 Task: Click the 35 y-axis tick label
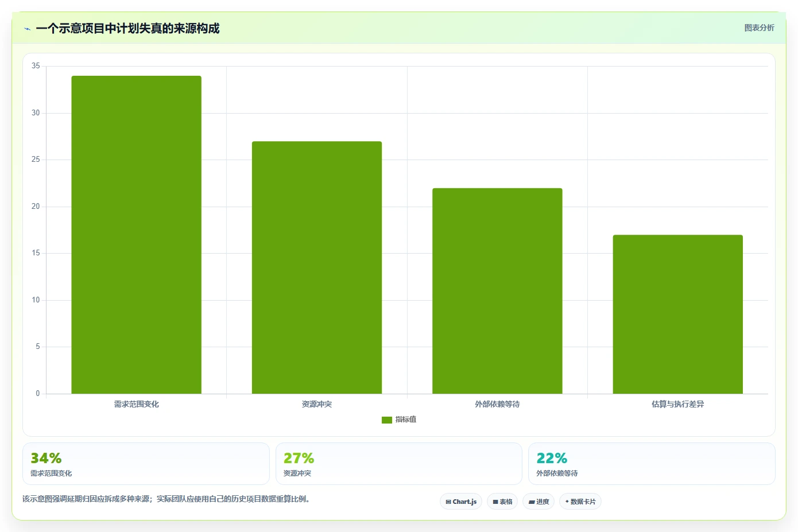tap(36, 66)
